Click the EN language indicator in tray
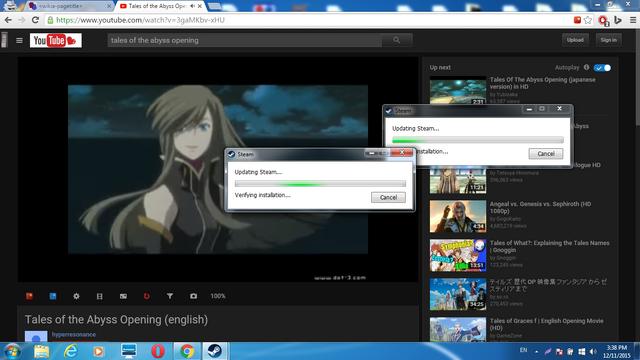The width and height of the screenshot is (640, 360). [524, 350]
